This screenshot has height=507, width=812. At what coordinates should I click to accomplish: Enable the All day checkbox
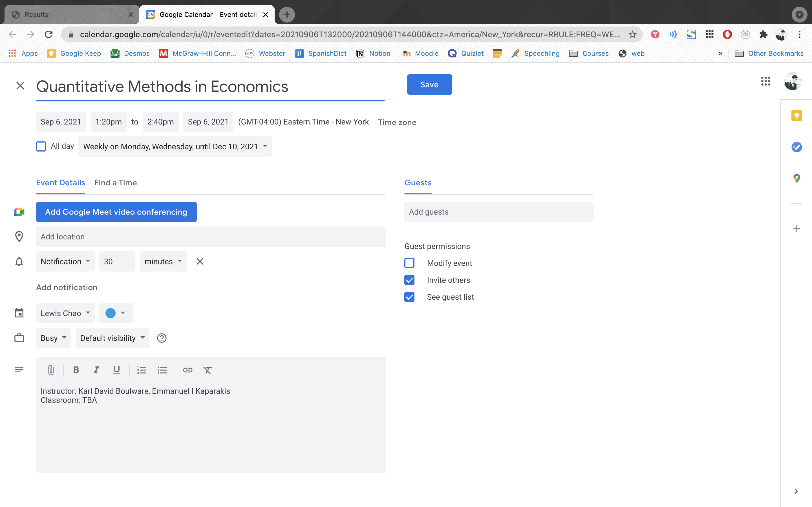(41, 146)
